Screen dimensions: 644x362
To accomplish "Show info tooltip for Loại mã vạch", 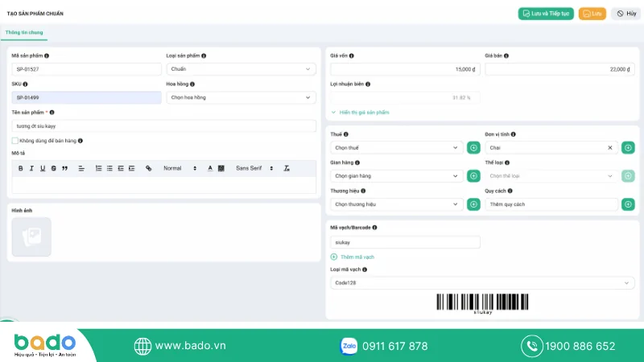I will tap(365, 269).
